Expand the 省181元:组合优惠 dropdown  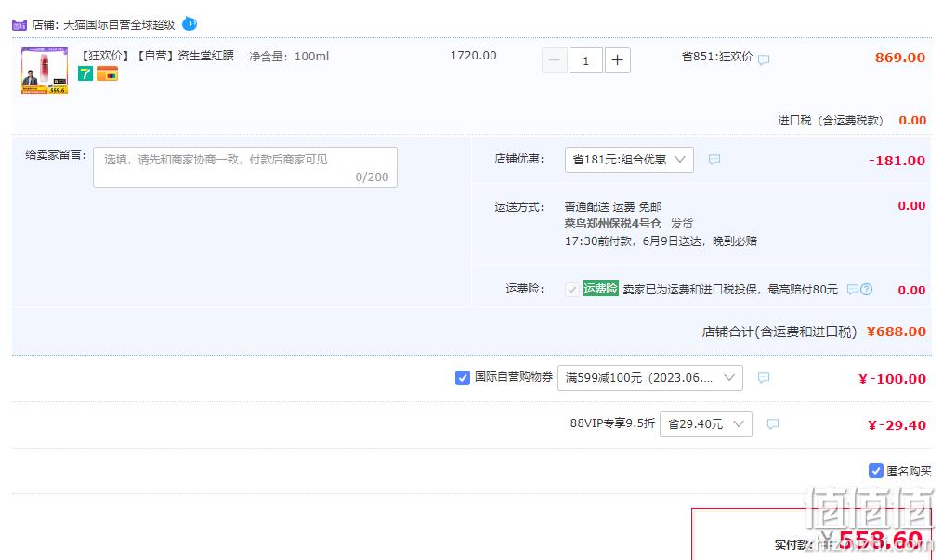(629, 160)
